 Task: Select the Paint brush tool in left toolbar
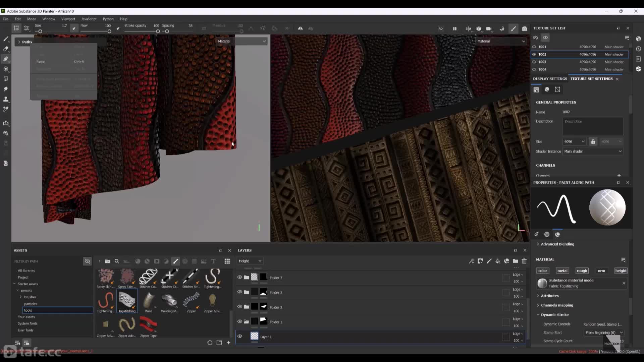[6, 39]
